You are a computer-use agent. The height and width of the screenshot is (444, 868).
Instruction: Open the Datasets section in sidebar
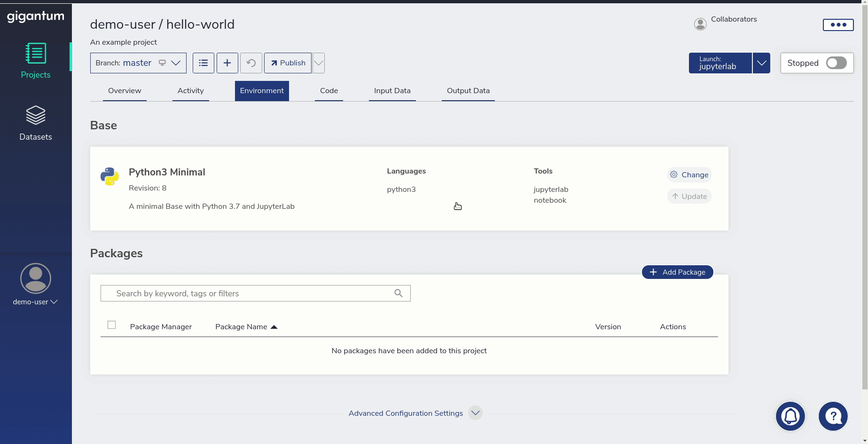click(36, 123)
